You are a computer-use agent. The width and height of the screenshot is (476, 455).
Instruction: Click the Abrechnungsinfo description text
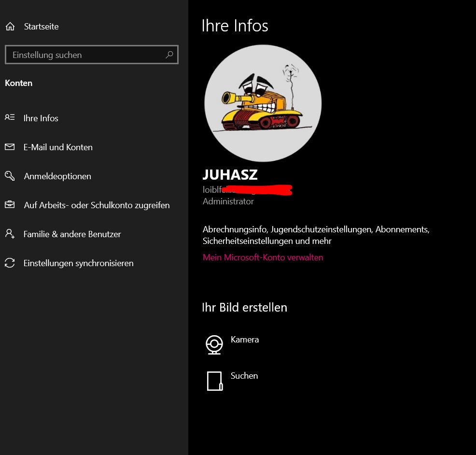pos(316,235)
